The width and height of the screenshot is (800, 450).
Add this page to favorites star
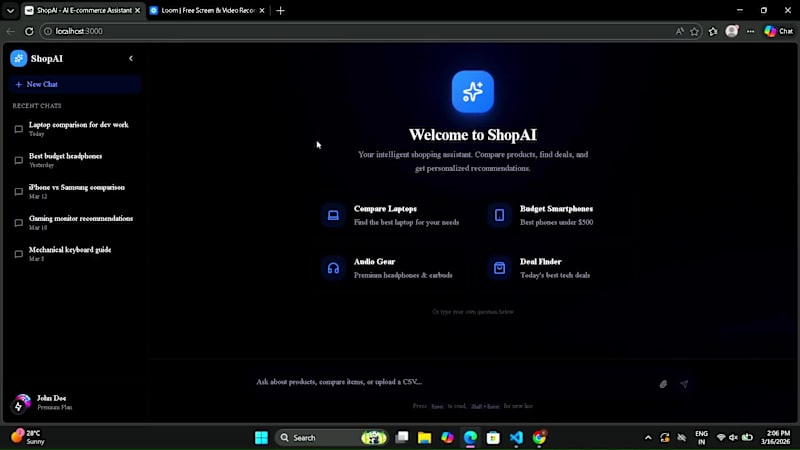click(694, 32)
